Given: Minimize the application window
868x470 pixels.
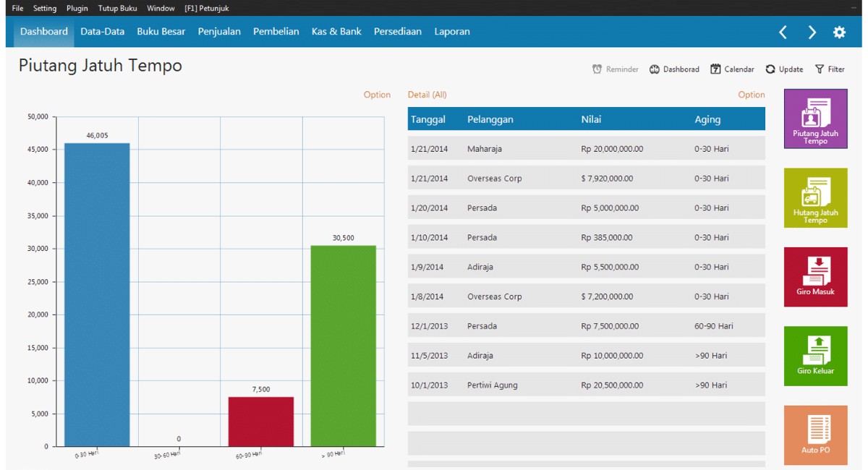Looking at the screenshot, I should (854, 8).
